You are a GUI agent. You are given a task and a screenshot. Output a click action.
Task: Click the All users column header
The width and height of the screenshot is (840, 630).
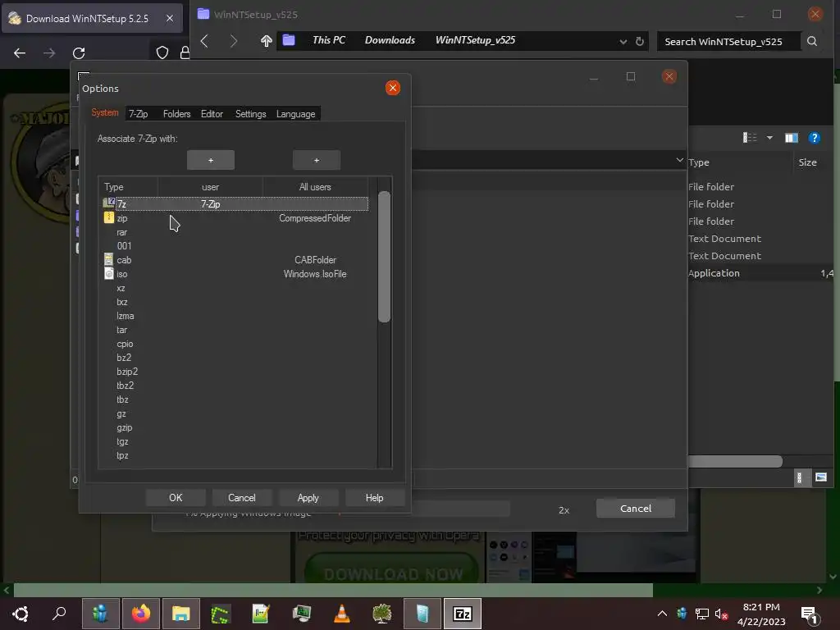point(315,187)
